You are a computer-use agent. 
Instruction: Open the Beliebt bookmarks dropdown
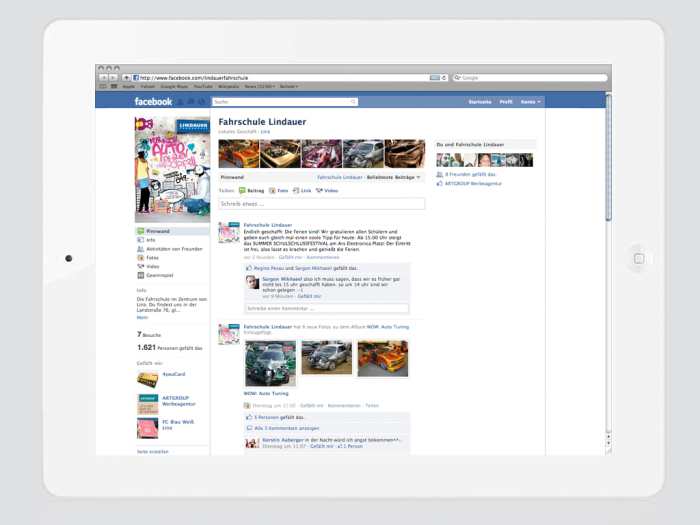pyautogui.click(x=289, y=87)
